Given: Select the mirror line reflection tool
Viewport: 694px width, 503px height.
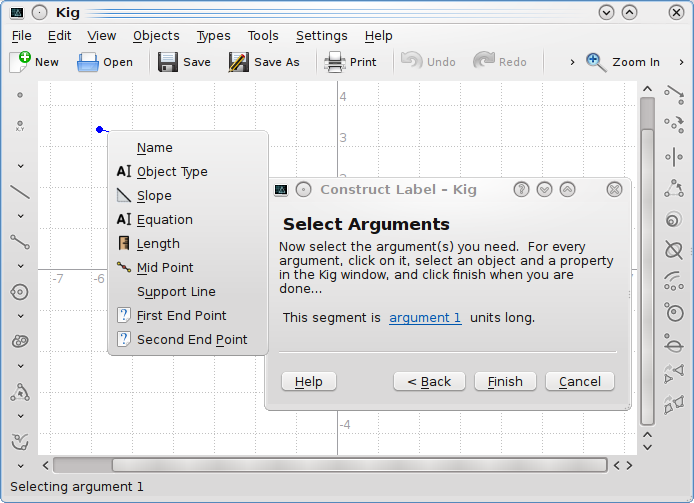Looking at the screenshot, I should (x=674, y=157).
